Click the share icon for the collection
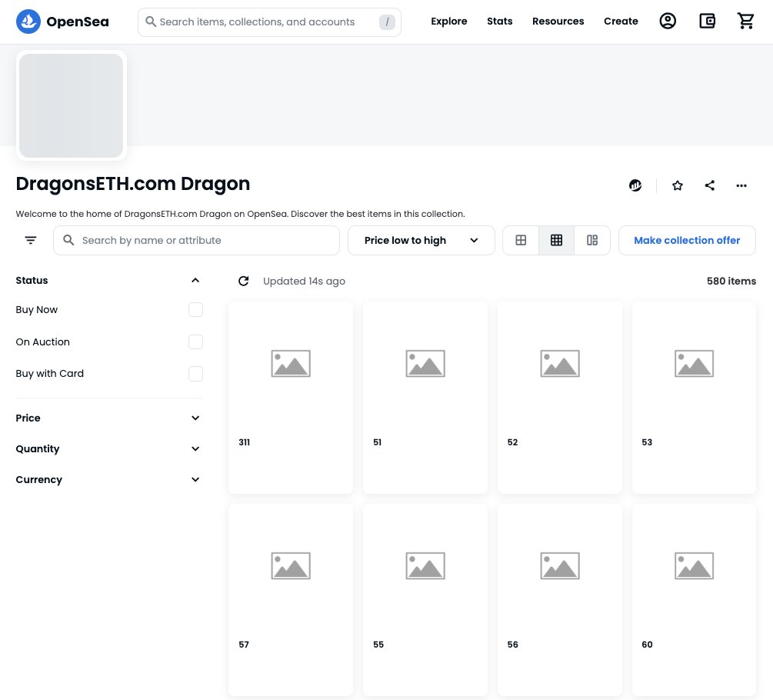This screenshot has height=700, width=773. point(709,185)
